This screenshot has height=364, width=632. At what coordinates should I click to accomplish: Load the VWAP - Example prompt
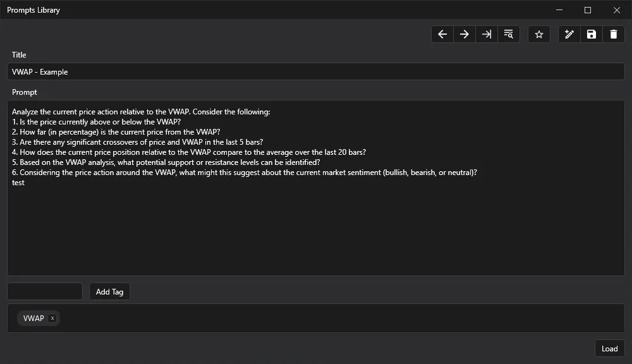(x=609, y=348)
